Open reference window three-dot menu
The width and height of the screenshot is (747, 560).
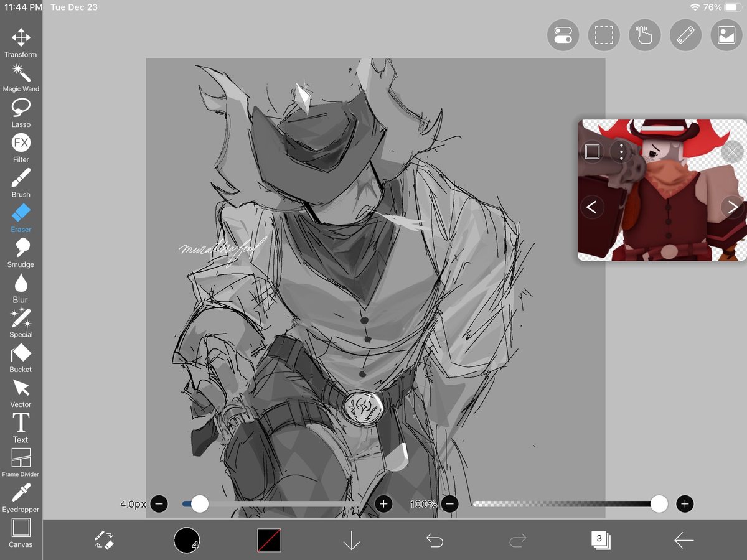click(x=621, y=151)
